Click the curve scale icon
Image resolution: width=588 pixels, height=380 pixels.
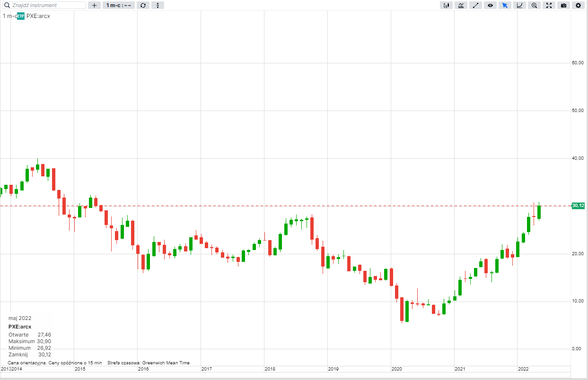coord(519,5)
